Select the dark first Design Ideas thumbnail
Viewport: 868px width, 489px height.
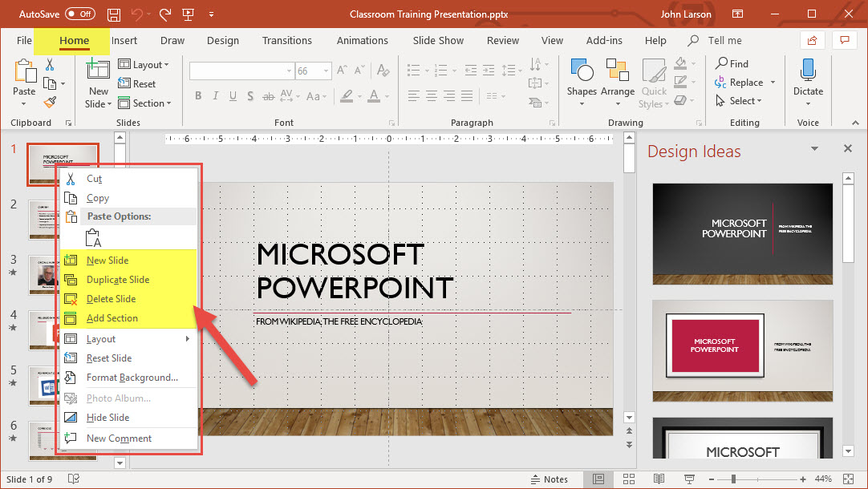coord(742,233)
